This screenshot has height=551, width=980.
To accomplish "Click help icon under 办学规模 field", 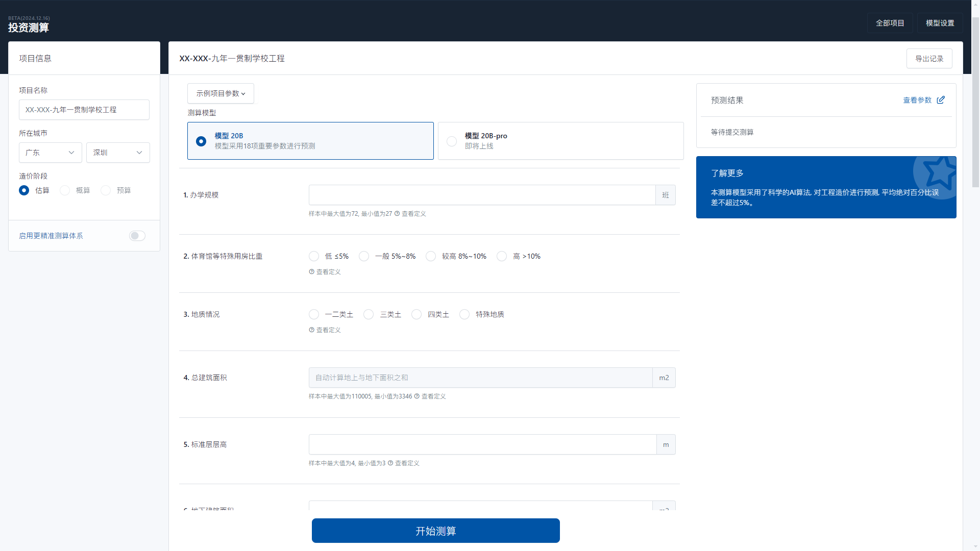I will (397, 214).
